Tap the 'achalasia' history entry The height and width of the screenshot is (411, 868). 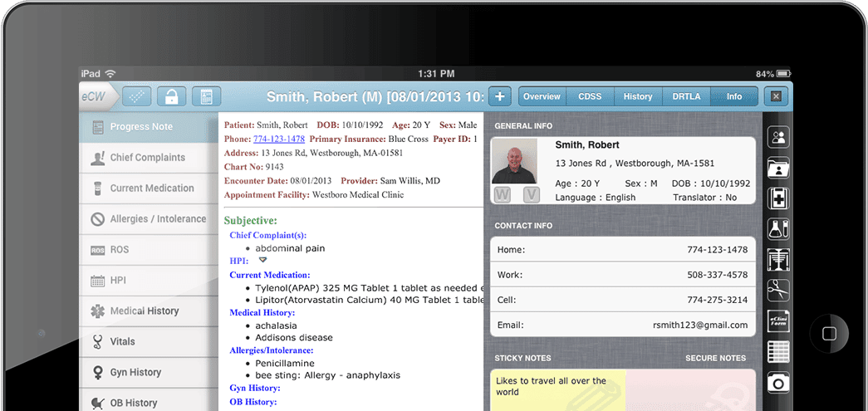click(276, 325)
